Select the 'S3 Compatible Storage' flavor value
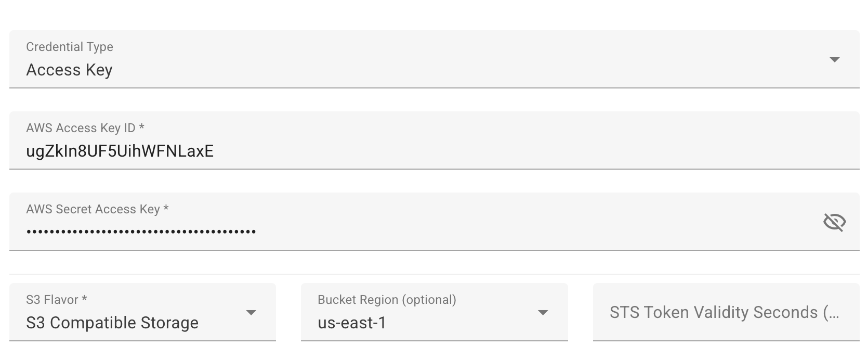 coord(112,323)
